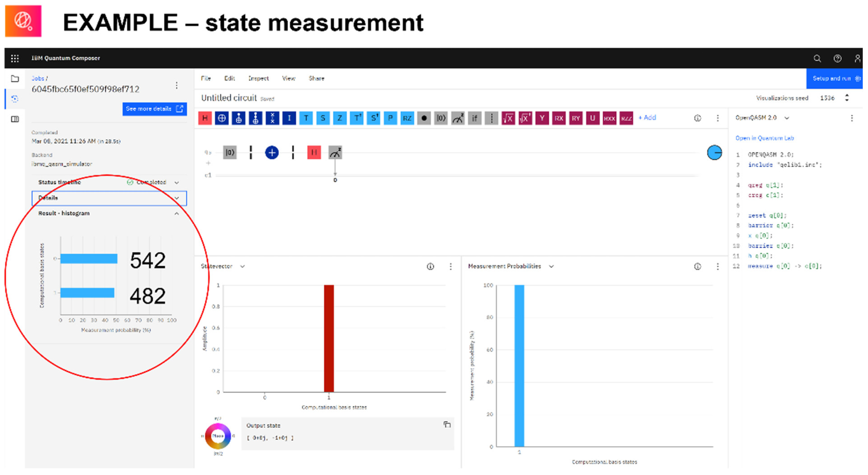The image size is (868, 475).
Task: Open the OpenQASM 2.0 language dropdown
Action: [x=786, y=118]
